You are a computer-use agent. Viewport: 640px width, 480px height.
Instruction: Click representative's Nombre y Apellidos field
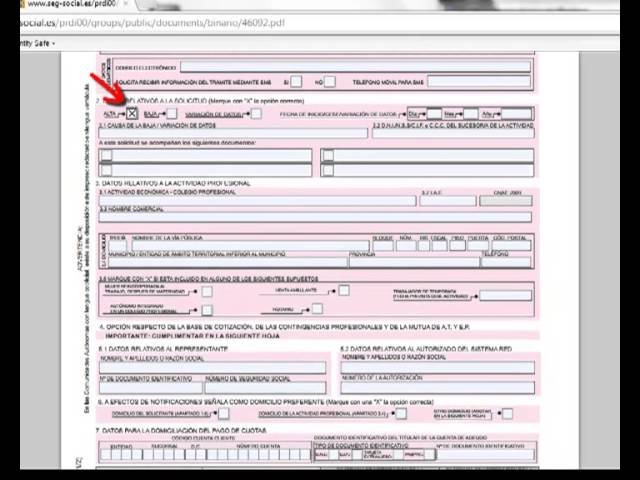(212, 367)
